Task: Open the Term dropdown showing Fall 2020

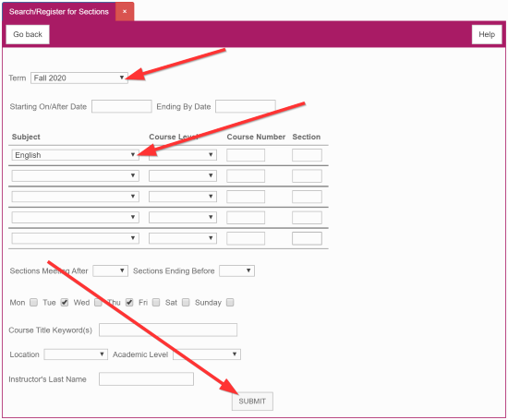Action: (x=79, y=78)
